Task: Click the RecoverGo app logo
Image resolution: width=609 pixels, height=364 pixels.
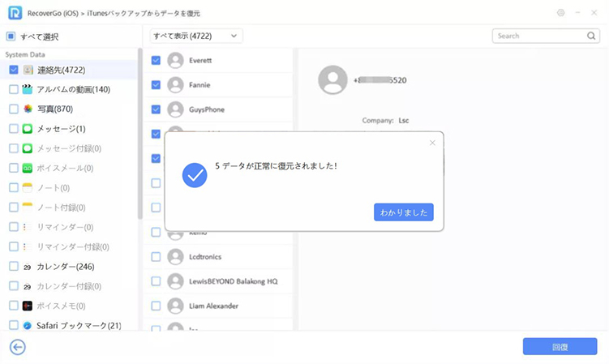Action: click(15, 13)
